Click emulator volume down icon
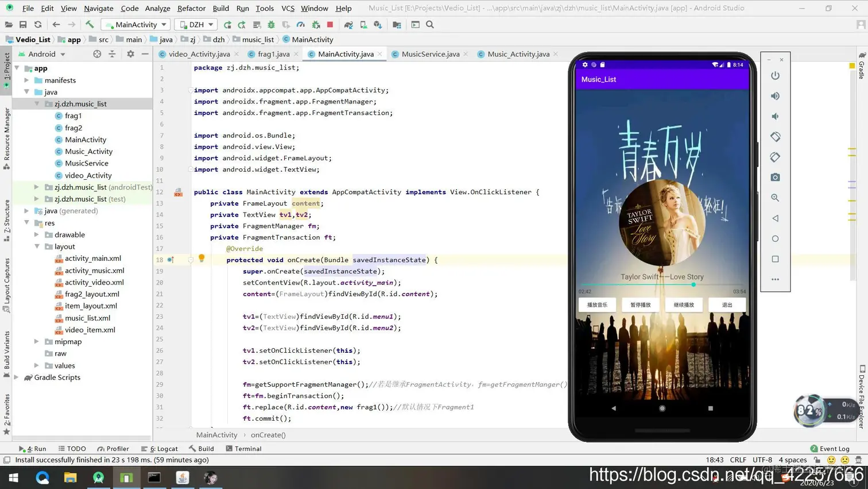 [775, 117]
